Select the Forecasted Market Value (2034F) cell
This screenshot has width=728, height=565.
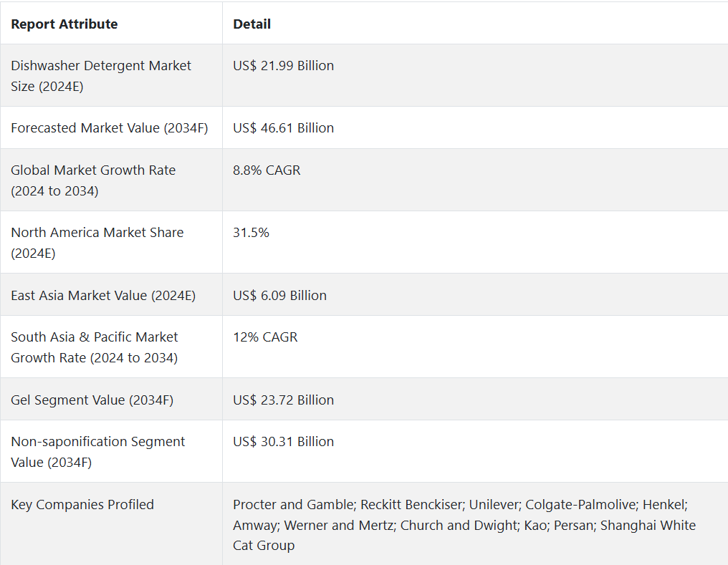tap(110, 127)
